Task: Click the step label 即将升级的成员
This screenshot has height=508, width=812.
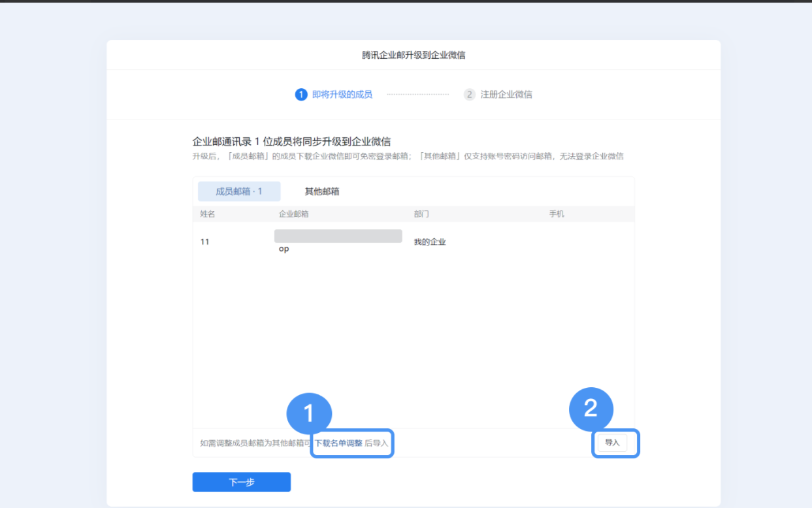Action: [343, 94]
